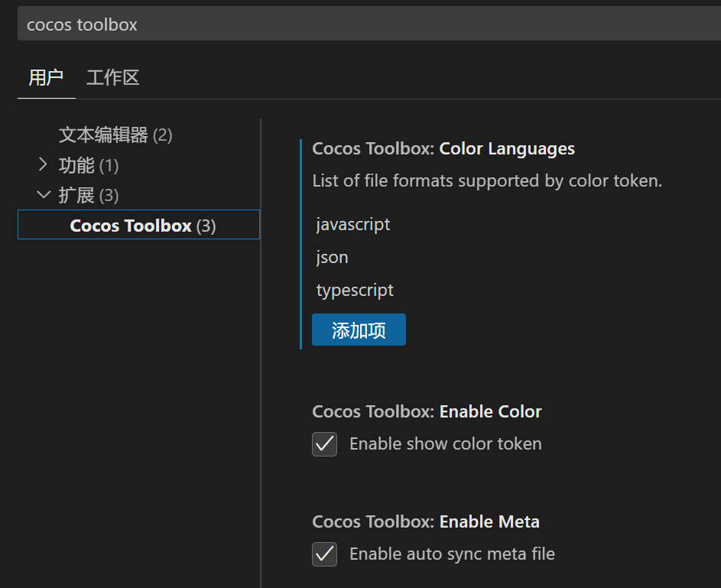Switch to the 用户 settings tab
The height and width of the screenshot is (588, 721).
46,78
